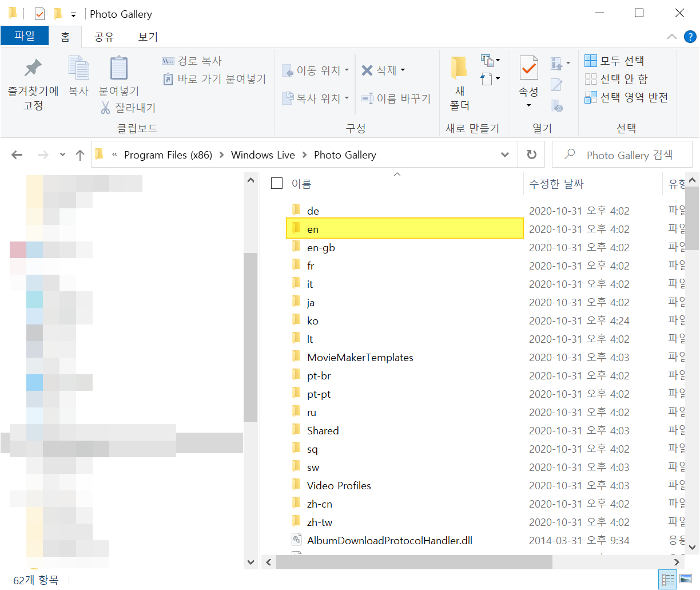700x590 pixels.
Task: Click the new folder quick-access toolbar icon
Action: [57, 14]
